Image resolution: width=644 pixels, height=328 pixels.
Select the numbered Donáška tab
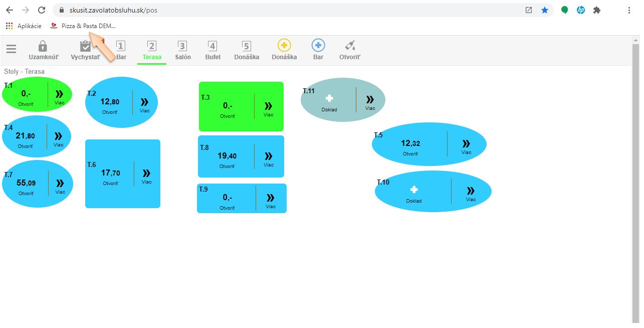tap(247, 51)
